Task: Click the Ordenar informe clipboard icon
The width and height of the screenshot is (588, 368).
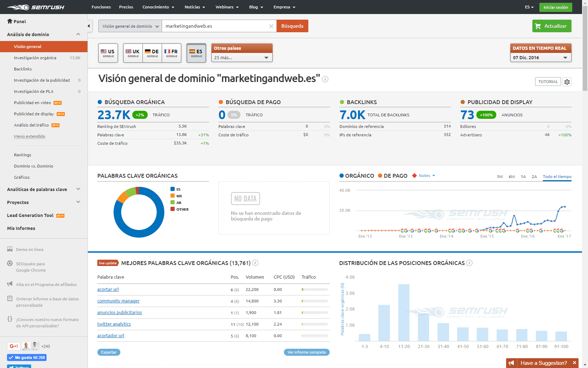Action: click(10, 299)
